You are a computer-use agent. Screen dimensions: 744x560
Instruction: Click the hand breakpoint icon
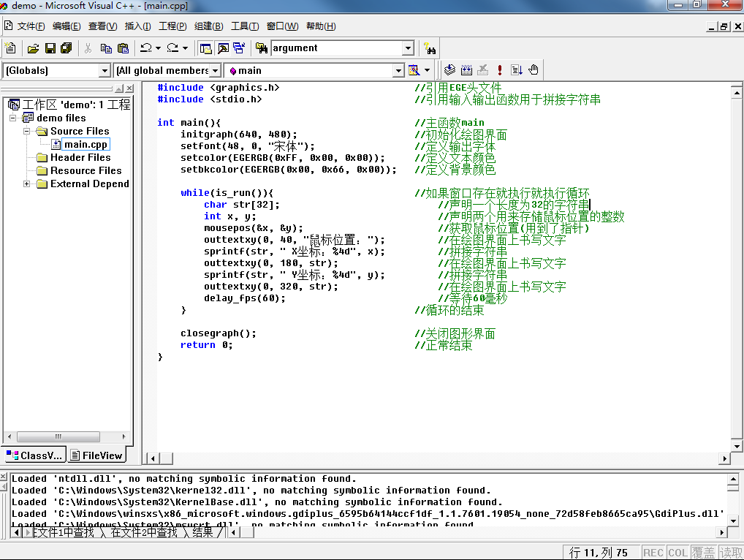534,70
